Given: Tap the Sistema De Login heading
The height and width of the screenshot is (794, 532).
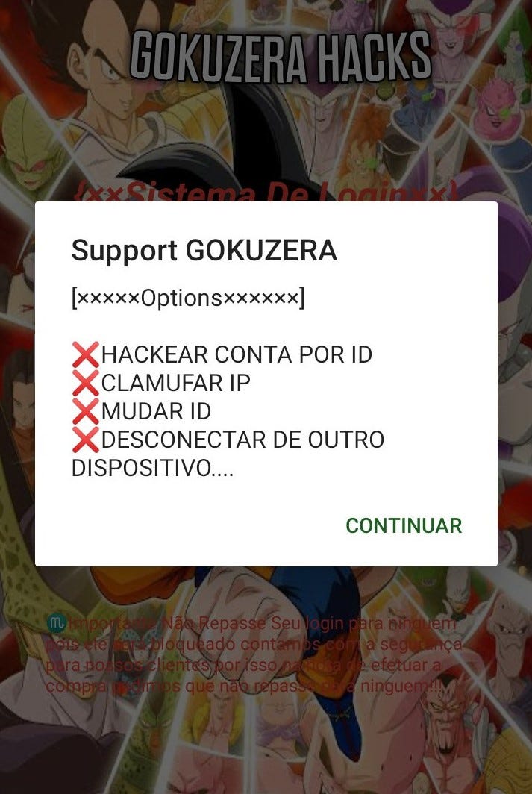Looking at the screenshot, I should 266,193.
